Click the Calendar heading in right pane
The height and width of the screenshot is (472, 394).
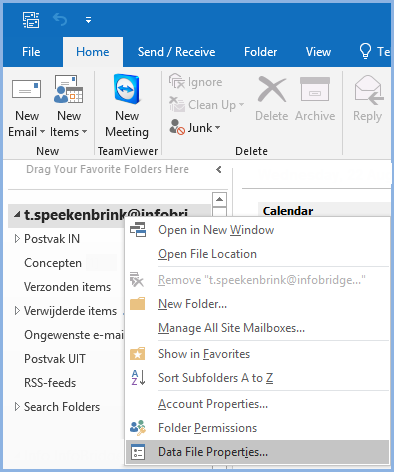click(288, 211)
